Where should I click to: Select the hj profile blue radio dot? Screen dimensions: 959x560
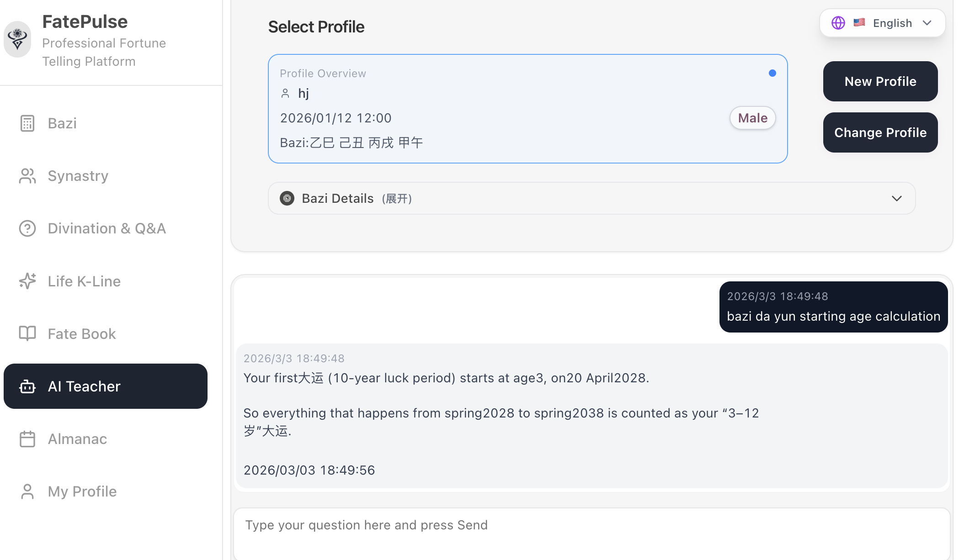773,73
